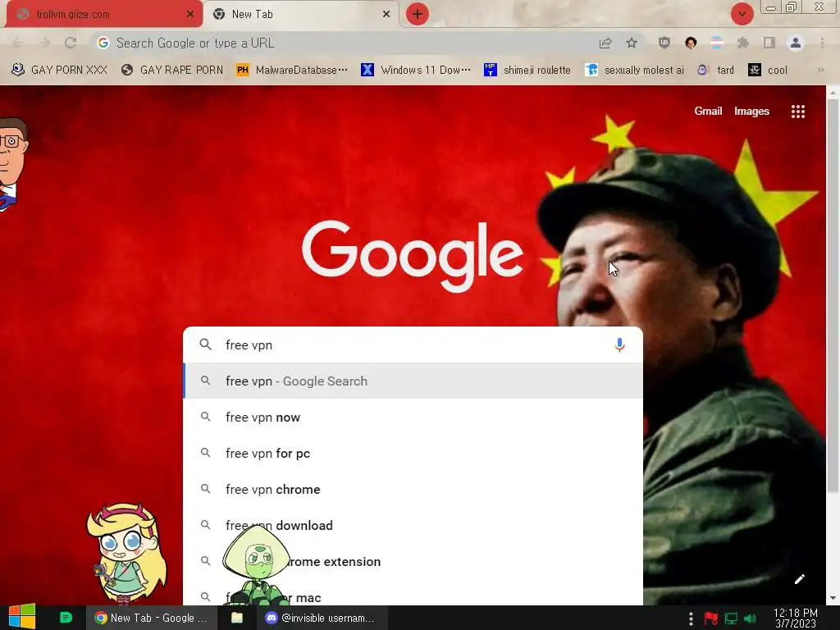Open the Google apps grid

click(798, 112)
